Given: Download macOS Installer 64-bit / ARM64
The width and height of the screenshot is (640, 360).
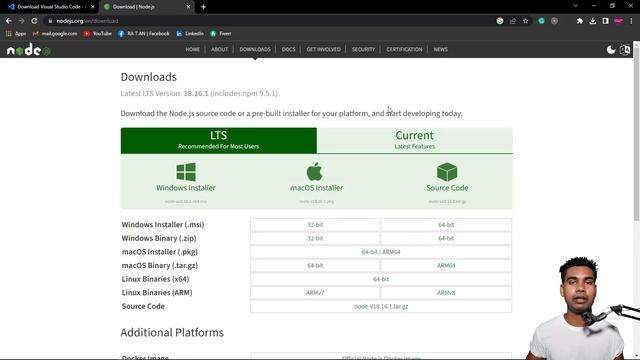Looking at the screenshot, I should click(381, 252).
